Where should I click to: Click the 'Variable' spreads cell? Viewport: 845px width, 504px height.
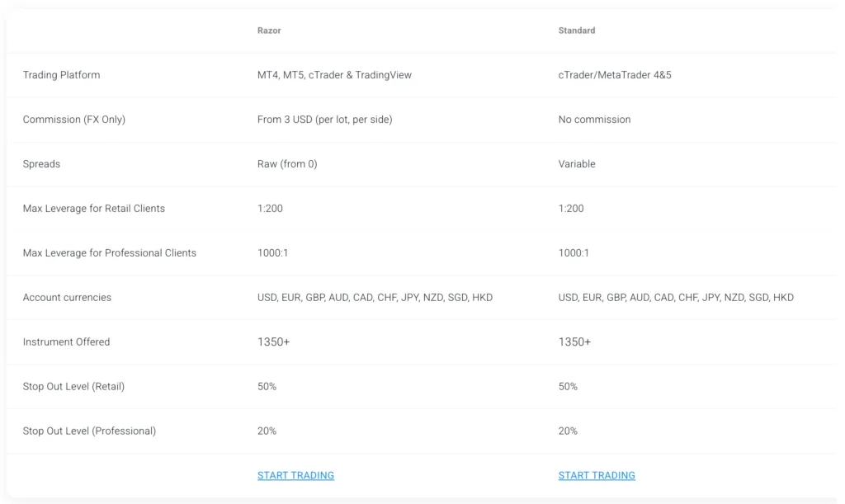[577, 164]
